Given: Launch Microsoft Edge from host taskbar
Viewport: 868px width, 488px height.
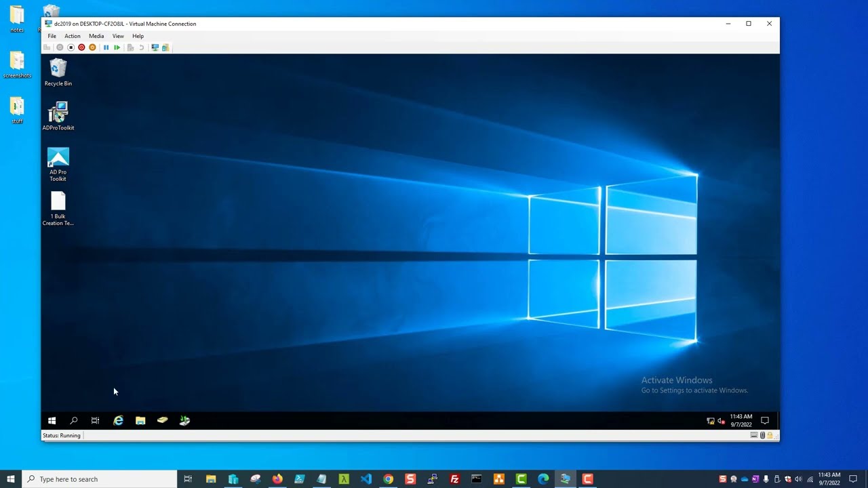Looking at the screenshot, I should pos(543,479).
